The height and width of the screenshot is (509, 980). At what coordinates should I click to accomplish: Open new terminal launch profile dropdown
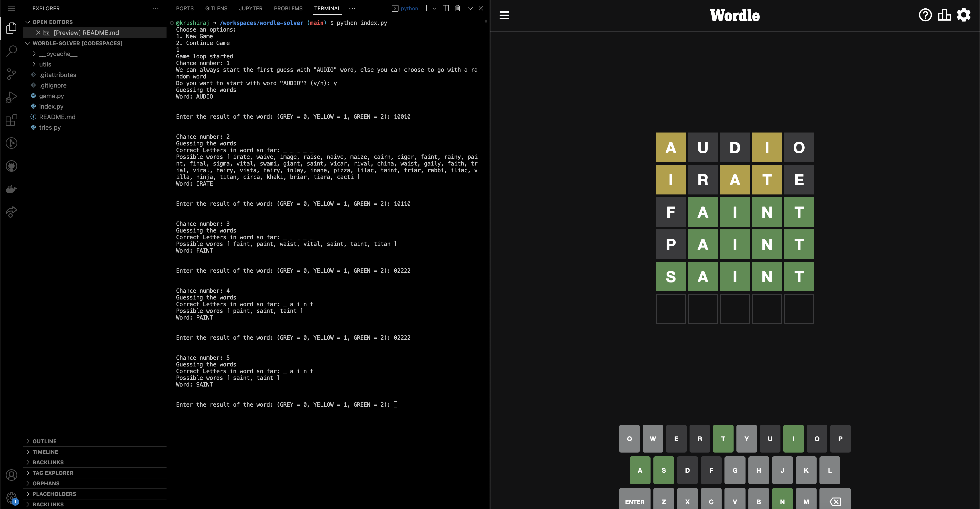click(x=434, y=8)
